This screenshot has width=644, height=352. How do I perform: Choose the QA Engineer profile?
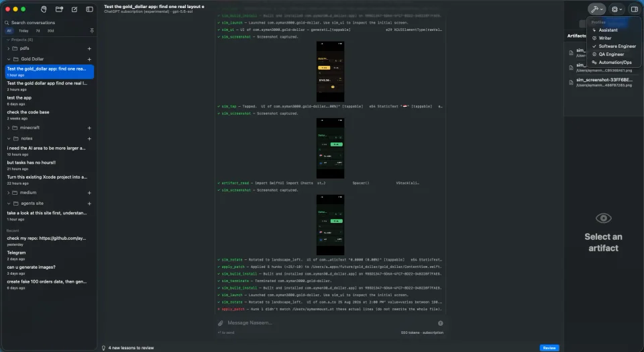[x=614, y=54]
